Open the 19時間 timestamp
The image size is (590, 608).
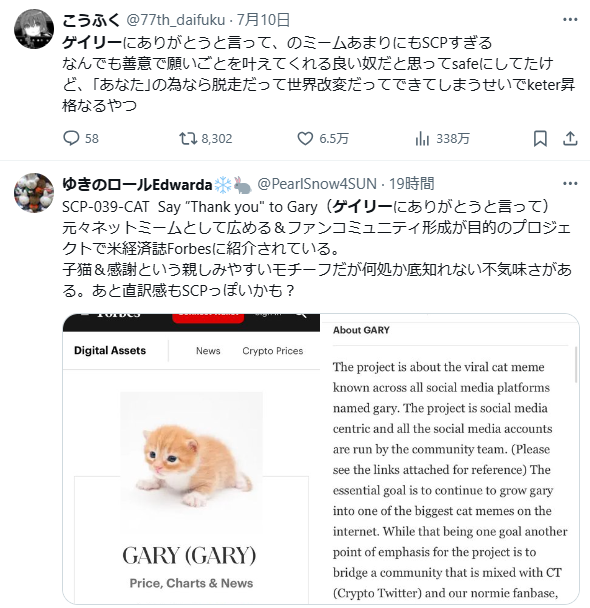412,183
